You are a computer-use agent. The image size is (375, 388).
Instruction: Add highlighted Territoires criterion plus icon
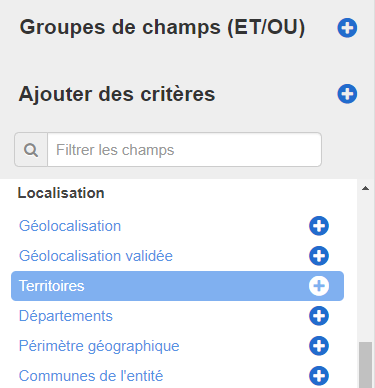tap(319, 286)
